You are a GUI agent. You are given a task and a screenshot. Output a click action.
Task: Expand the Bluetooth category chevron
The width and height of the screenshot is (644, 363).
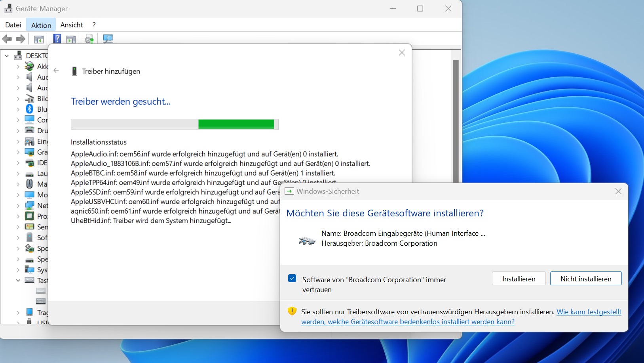point(18,109)
